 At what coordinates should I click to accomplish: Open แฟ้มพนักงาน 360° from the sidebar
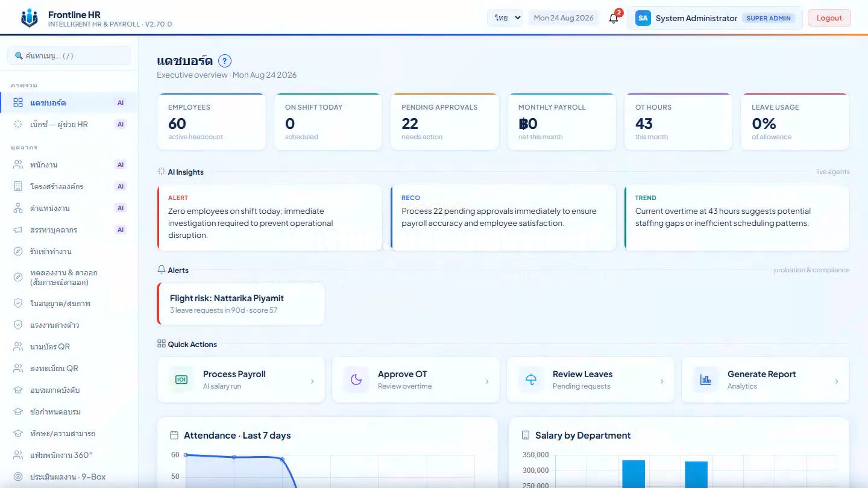(69, 455)
